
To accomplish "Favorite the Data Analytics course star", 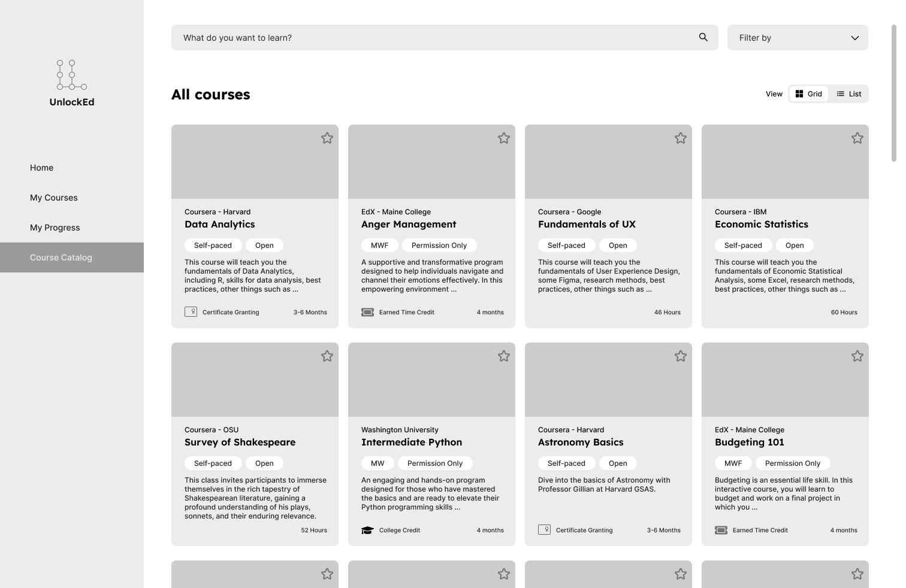I will 327,138.
